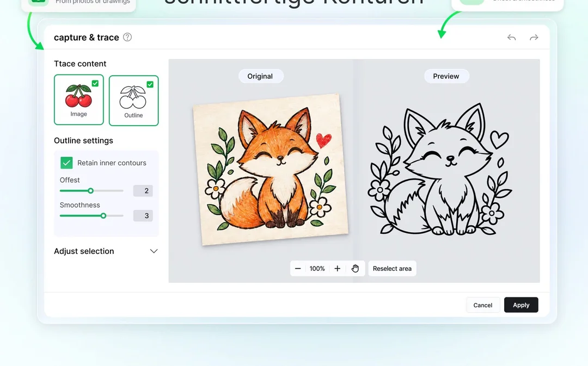Click the Reselect area button

click(x=392, y=269)
